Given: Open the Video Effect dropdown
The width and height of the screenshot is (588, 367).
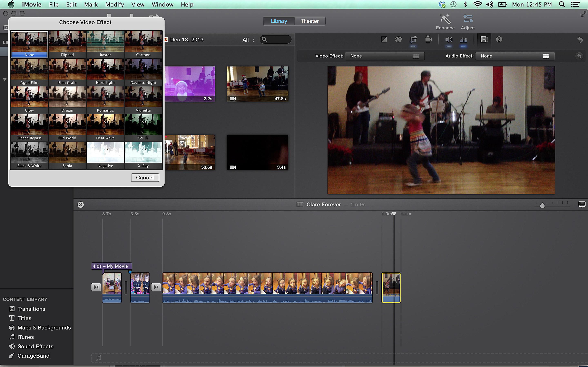Looking at the screenshot, I should [383, 55].
